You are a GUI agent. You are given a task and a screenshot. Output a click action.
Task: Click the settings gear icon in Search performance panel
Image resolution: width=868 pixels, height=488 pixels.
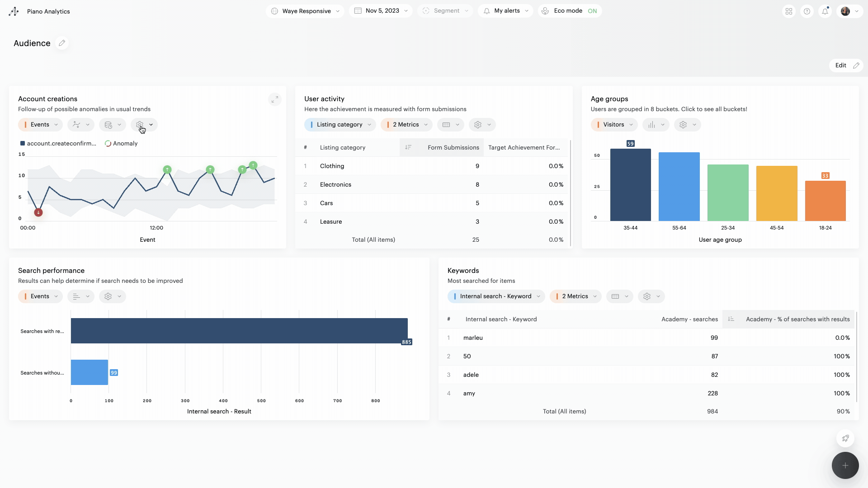coord(108,296)
